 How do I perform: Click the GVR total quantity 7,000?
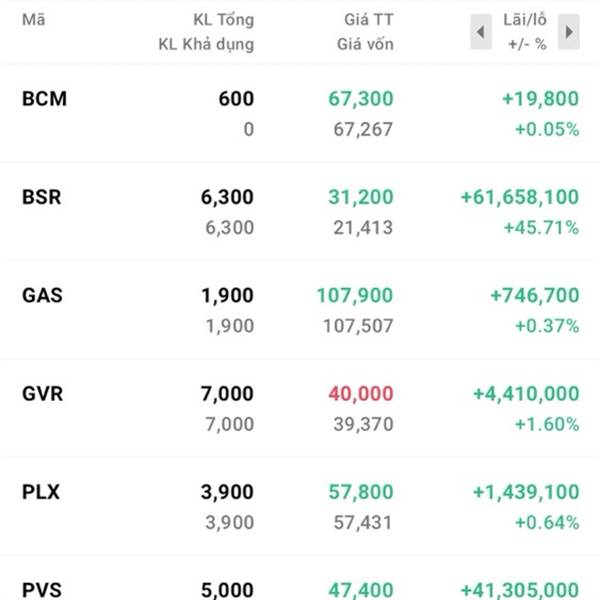pos(227,393)
